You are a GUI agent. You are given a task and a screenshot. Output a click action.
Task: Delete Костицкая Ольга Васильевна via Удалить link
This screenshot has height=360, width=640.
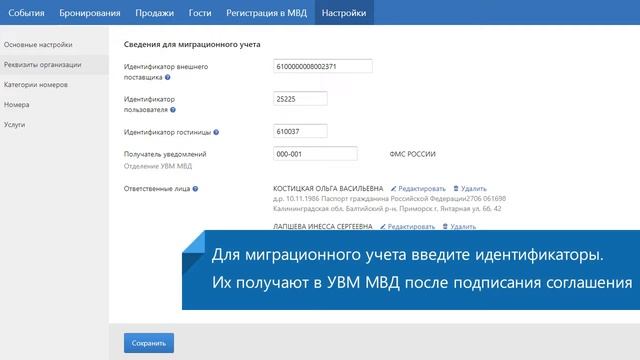473,189
